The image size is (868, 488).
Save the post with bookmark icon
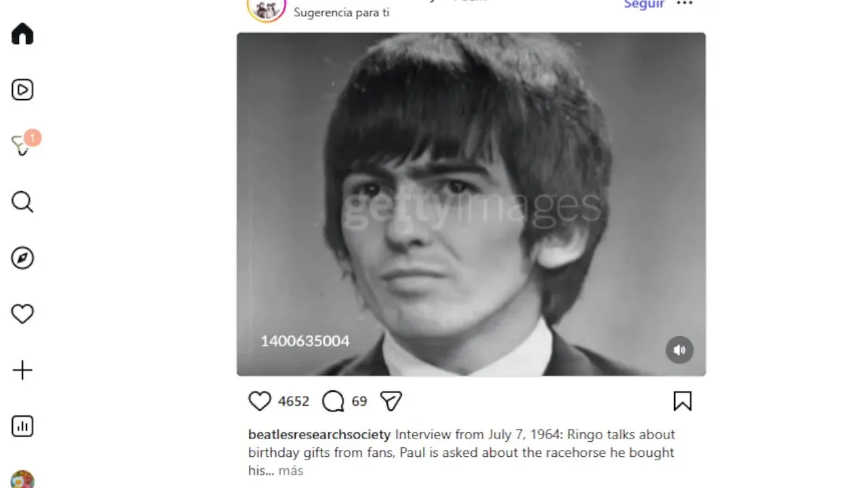tap(682, 401)
